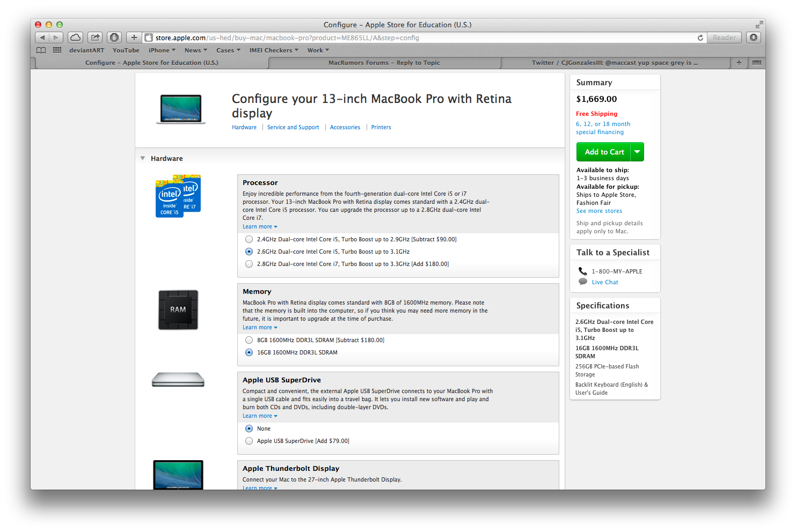796x532 pixels.
Task: Click the shield extension toolbar icon
Action: point(114,38)
